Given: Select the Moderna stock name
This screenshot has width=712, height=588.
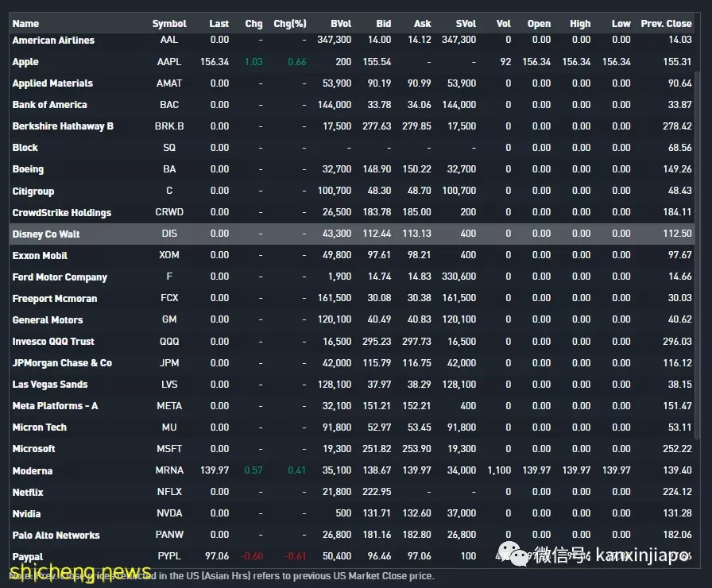Looking at the screenshot, I should 33,470.
